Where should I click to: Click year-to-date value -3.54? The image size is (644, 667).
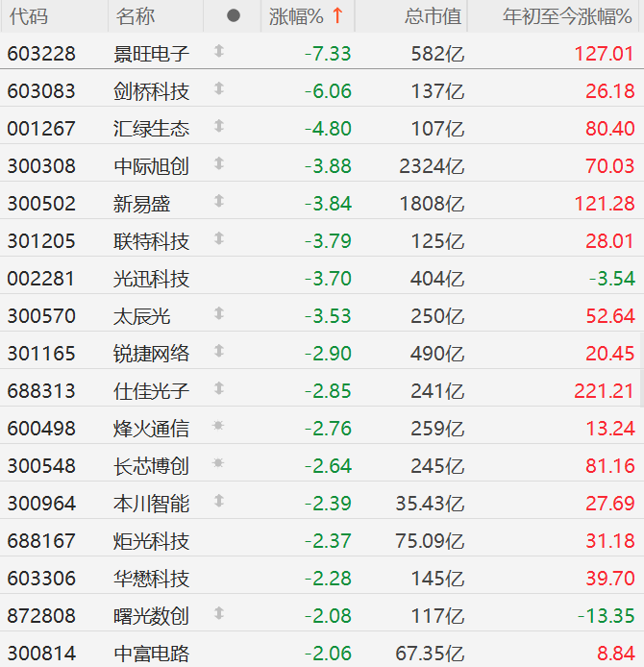(x=612, y=279)
